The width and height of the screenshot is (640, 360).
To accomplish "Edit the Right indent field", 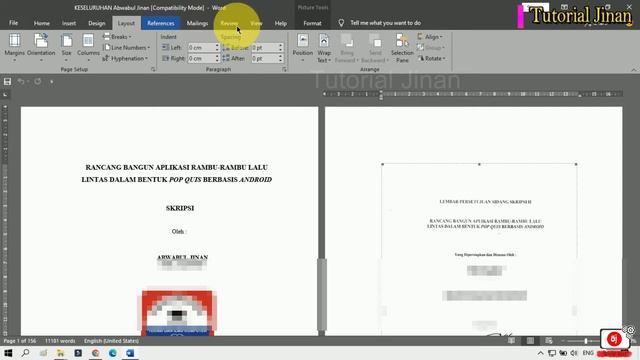I will (x=201, y=58).
